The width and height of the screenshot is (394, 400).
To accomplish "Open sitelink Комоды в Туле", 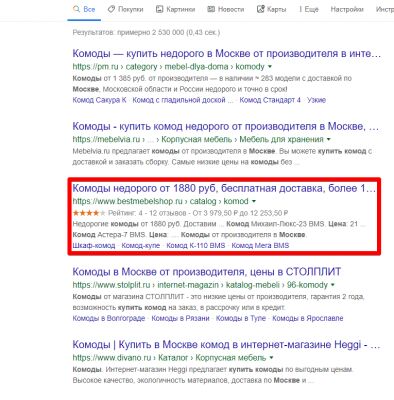I will [241, 318].
